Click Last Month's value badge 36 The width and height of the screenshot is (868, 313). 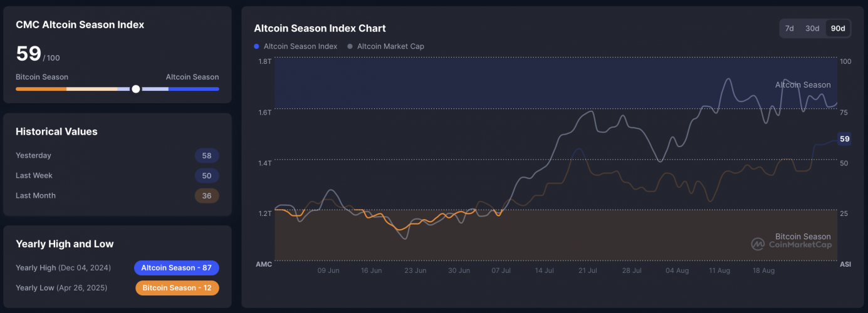[207, 195]
